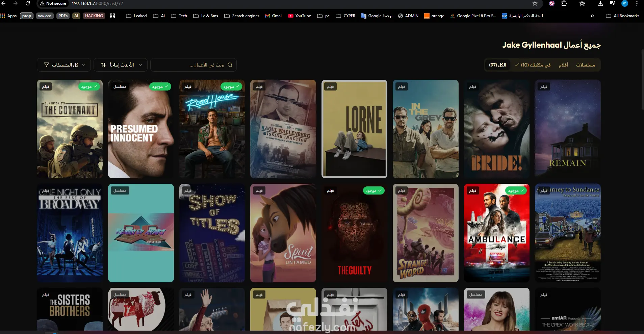Open the Search engines bookmark folder
Image resolution: width=644 pixels, height=334 pixels.
point(242,16)
